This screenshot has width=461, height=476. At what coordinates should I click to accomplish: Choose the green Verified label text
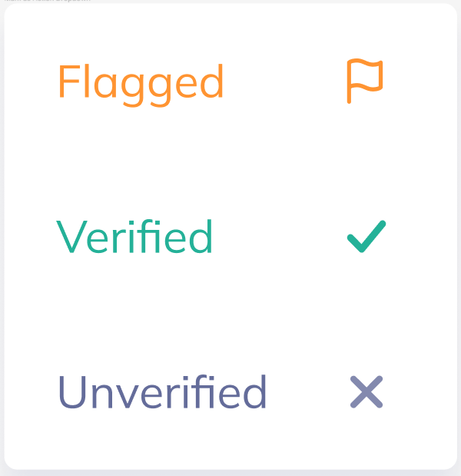134,236
